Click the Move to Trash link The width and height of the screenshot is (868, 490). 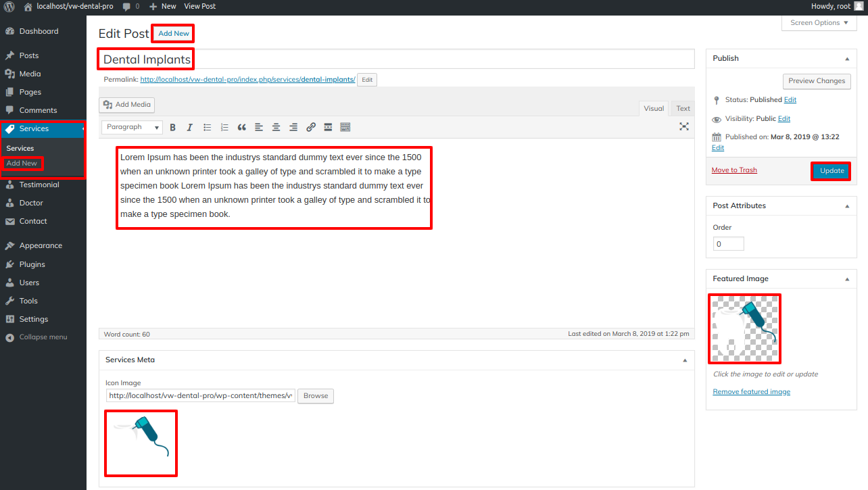click(734, 170)
